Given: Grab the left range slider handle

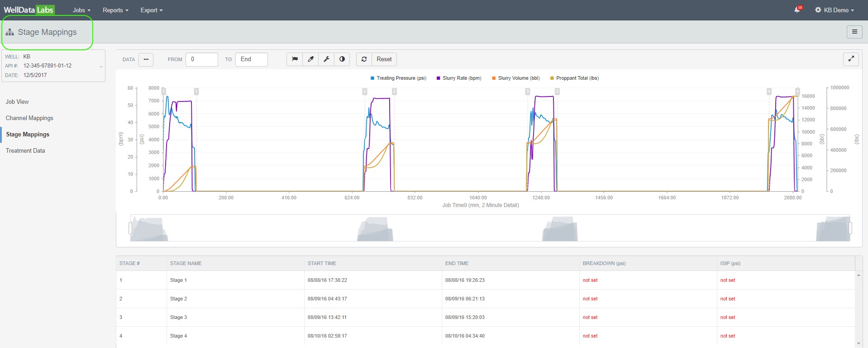Looking at the screenshot, I should coord(130,228).
